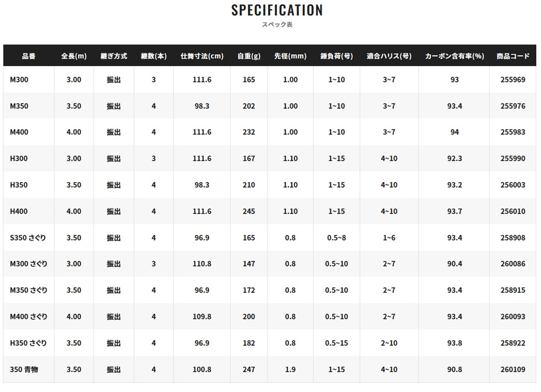Click the 247 weight value cell

pos(248,369)
